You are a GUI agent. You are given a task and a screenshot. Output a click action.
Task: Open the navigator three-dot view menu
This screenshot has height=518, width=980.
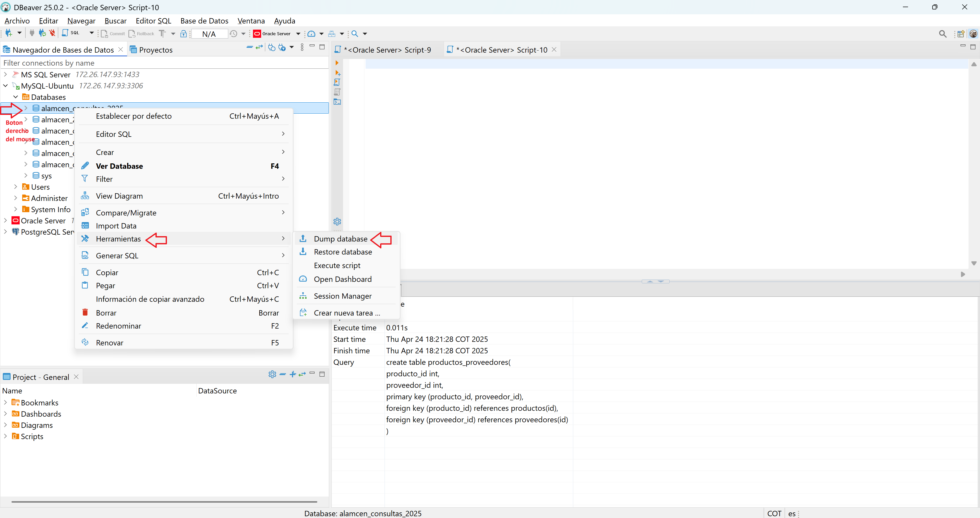[x=302, y=47]
